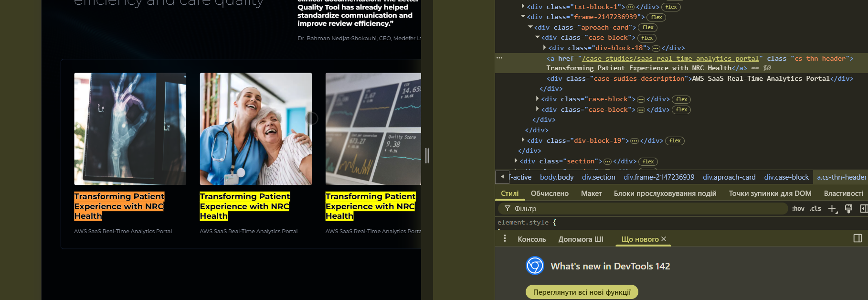
Task: Open the analytics dashboard screens thumbnail
Action: click(x=373, y=129)
